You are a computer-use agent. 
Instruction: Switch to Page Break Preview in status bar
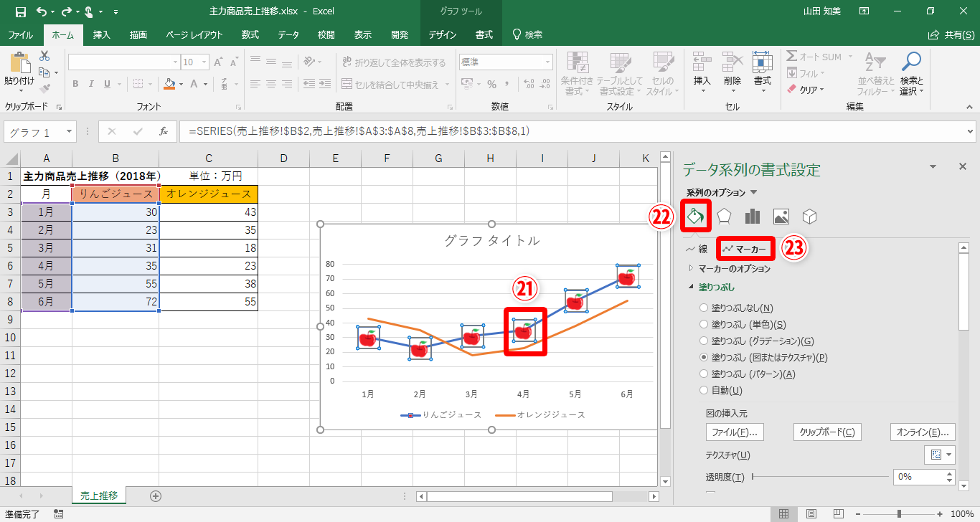(x=837, y=513)
